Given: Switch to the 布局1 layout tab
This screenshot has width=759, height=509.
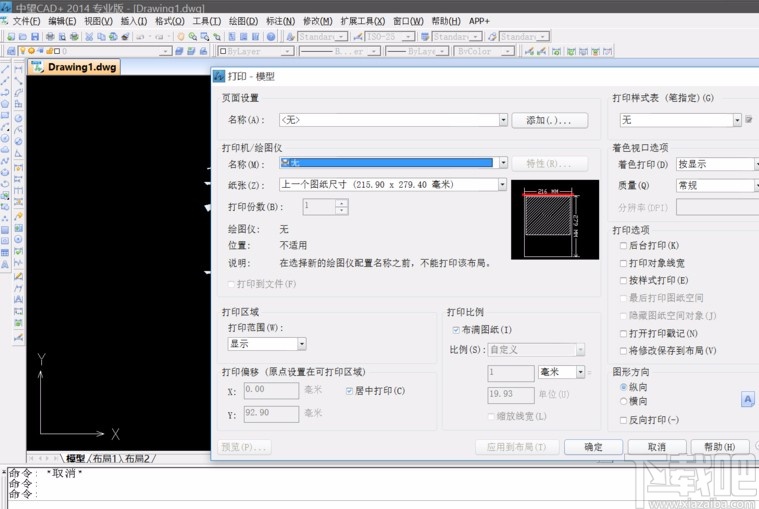Looking at the screenshot, I should pyautogui.click(x=105, y=458).
